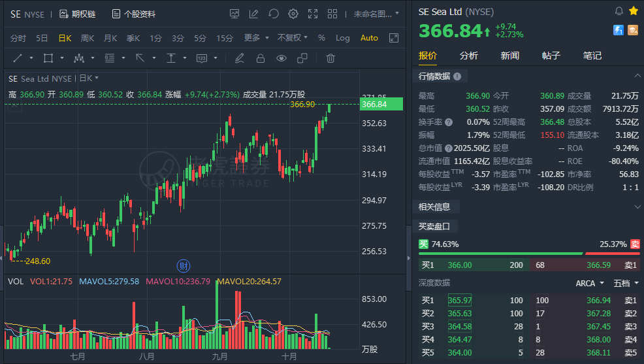Open the 分析 analysis tab
The height and width of the screenshot is (364, 644).
coord(468,56)
